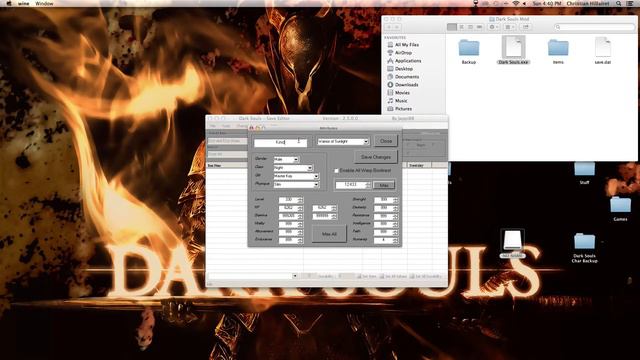The height and width of the screenshot is (360, 640).
Task: Select the Games folder on desktop
Action: [620, 209]
